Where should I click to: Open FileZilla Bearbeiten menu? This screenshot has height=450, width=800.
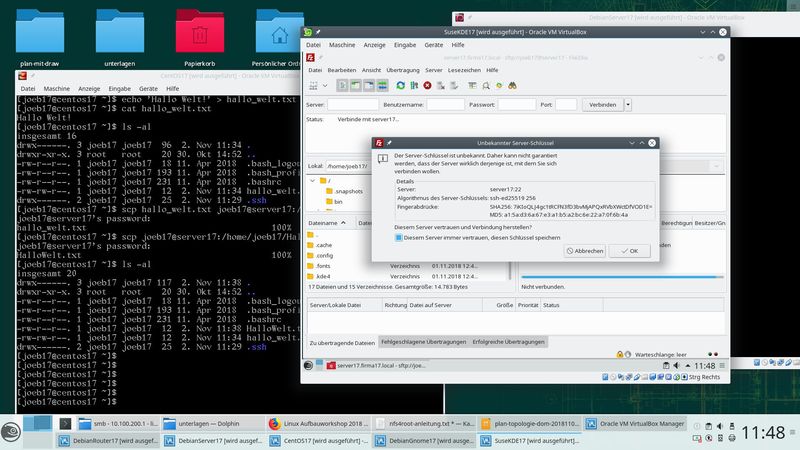click(x=342, y=70)
